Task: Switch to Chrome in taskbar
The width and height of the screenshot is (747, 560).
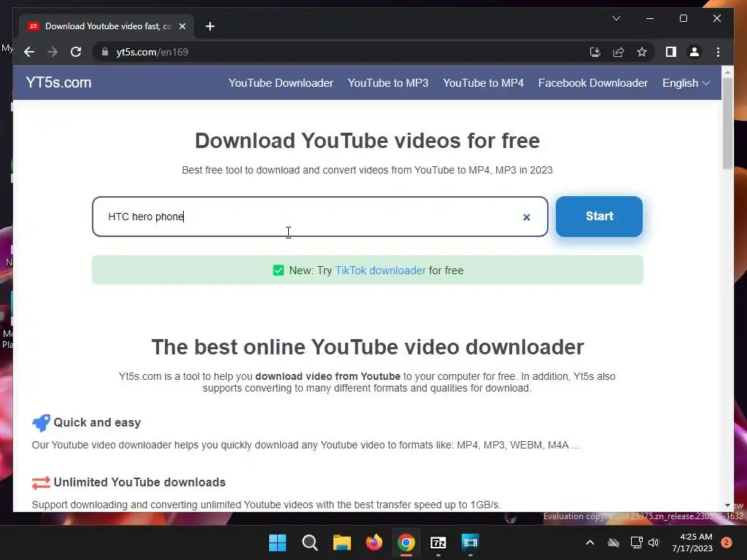Action: pos(406,542)
